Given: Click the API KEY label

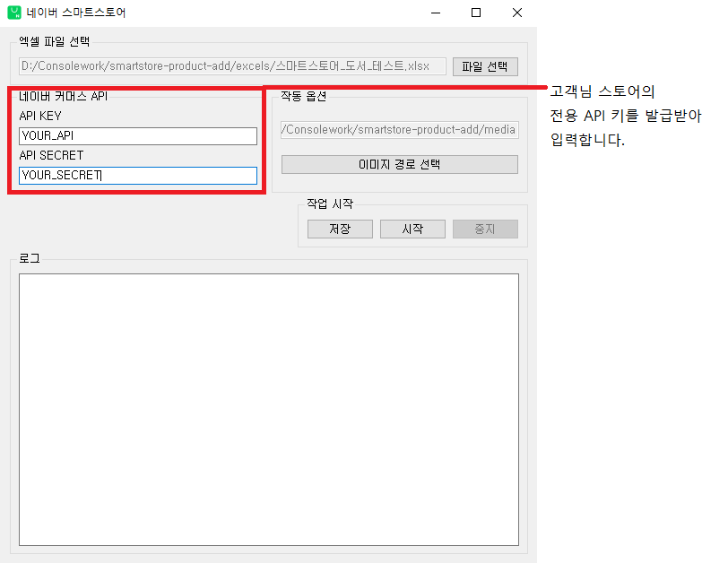Looking at the screenshot, I should [x=40, y=116].
